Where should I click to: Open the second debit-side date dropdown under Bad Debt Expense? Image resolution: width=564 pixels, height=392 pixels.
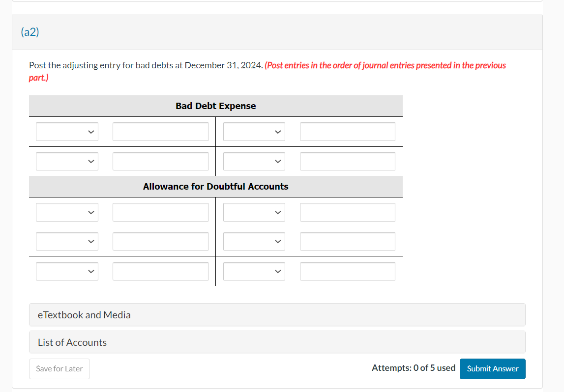coord(67,161)
